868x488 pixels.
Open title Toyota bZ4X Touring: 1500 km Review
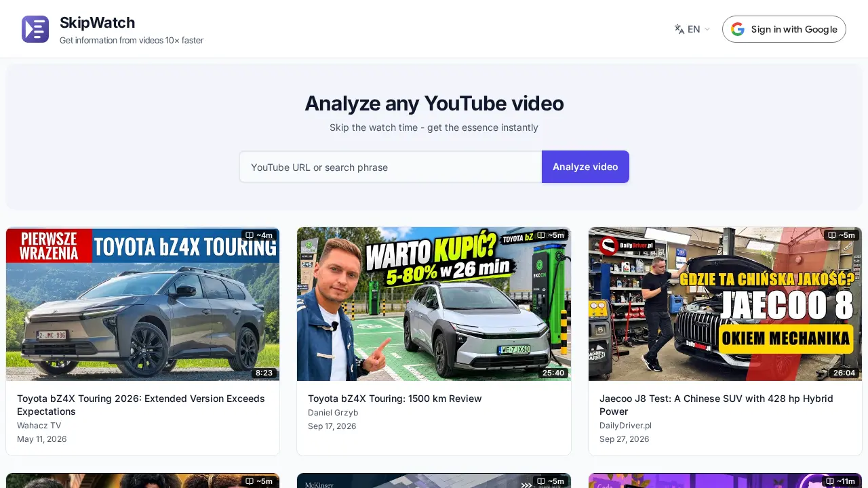tap(395, 399)
